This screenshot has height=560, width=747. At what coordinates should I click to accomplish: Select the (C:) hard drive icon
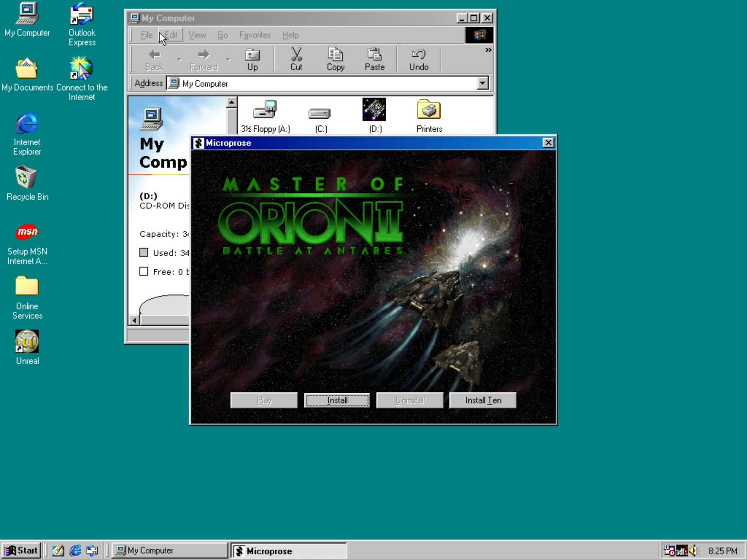tap(320, 119)
